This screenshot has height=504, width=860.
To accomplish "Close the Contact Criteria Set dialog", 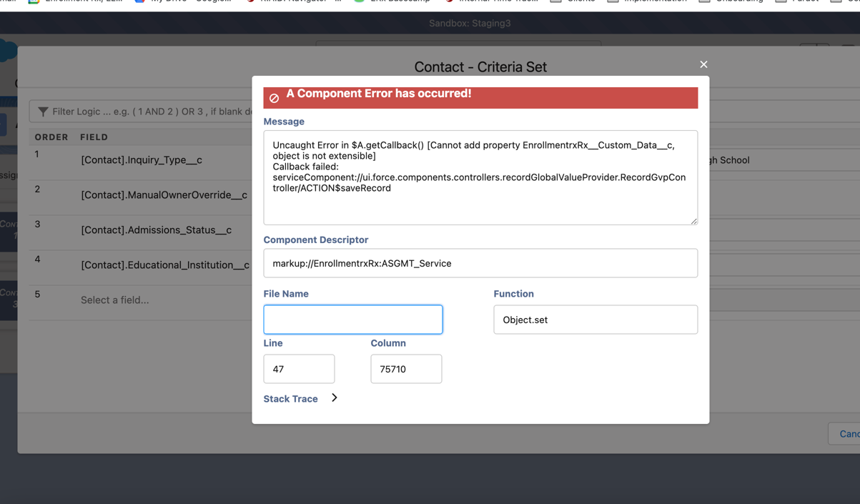I will coord(703,64).
